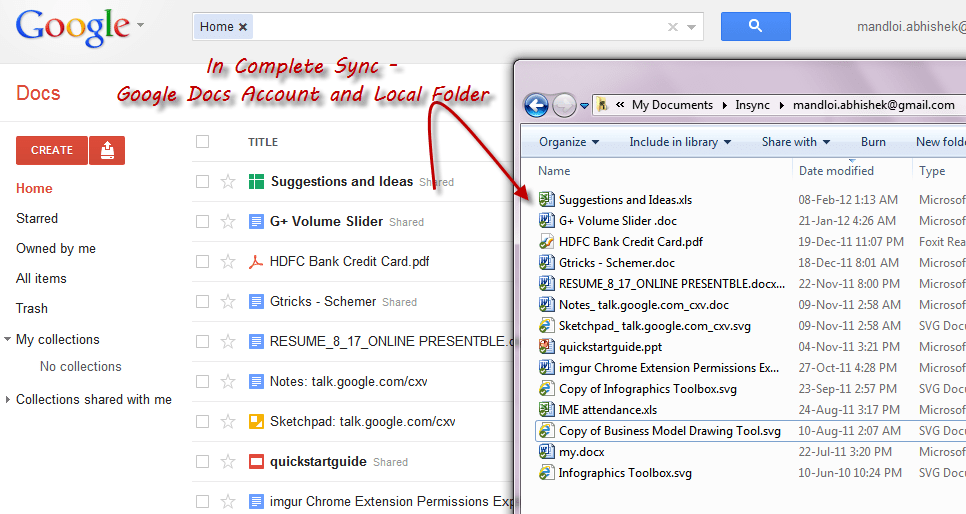Check the box for RESUME_8_17_ONLINE PRESENTBLE
The height and width of the screenshot is (514, 966).
(x=203, y=341)
